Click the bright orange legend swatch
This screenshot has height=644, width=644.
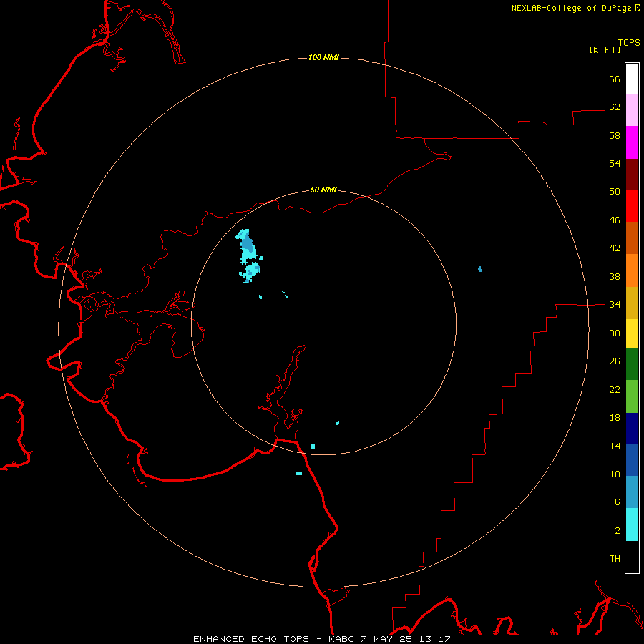click(632, 270)
